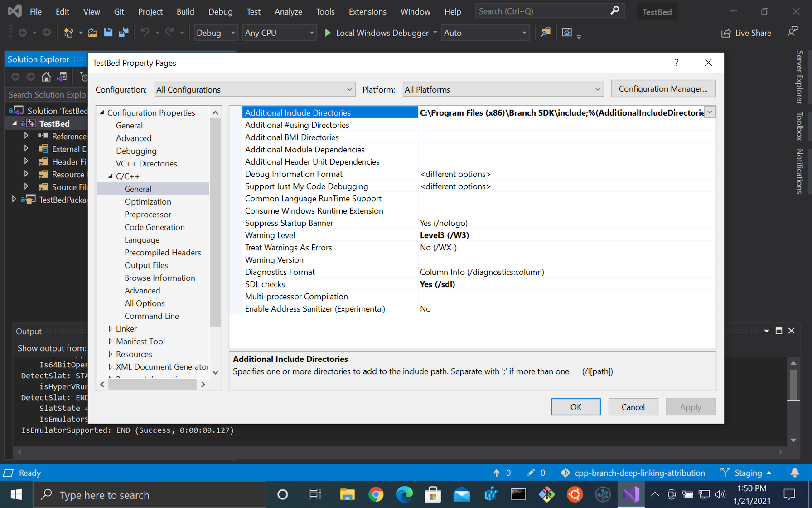The height and width of the screenshot is (508, 812).
Task: Click the notifications bell in status bar
Action: 795,473
